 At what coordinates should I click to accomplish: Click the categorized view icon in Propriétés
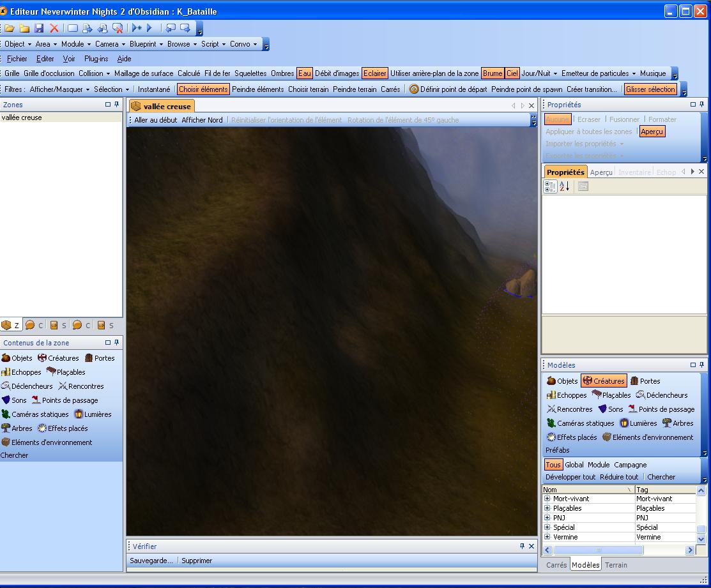(x=550, y=186)
